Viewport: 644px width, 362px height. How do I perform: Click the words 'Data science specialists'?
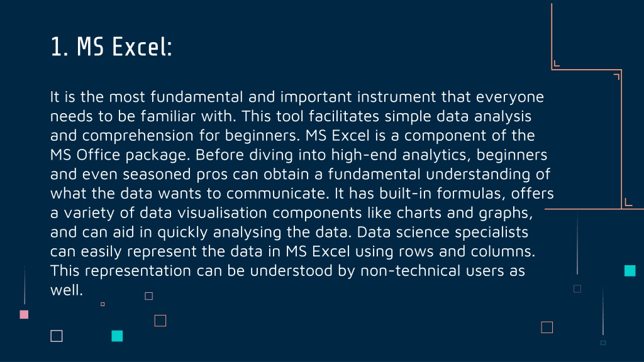[442, 233]
